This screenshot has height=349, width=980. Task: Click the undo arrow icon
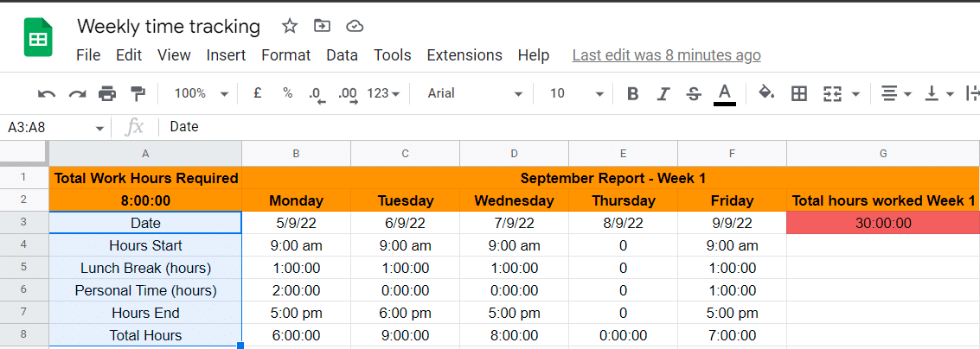click(x=47, y=93)
